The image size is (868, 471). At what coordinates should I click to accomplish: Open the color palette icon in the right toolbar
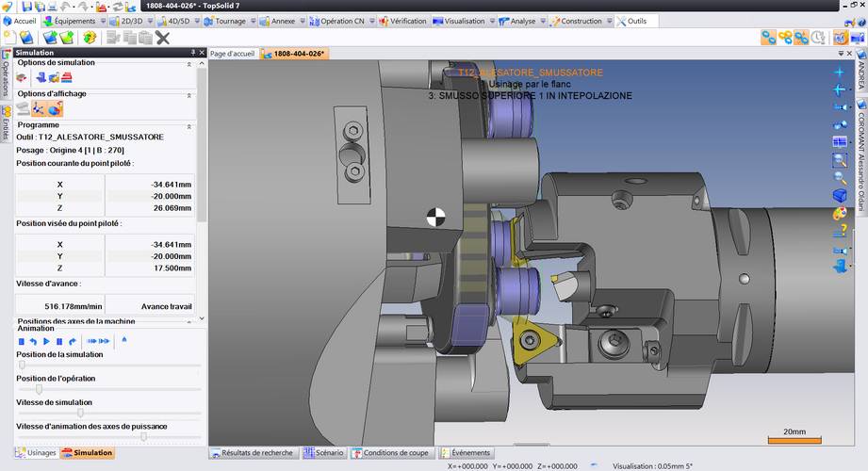click(840, 213)
